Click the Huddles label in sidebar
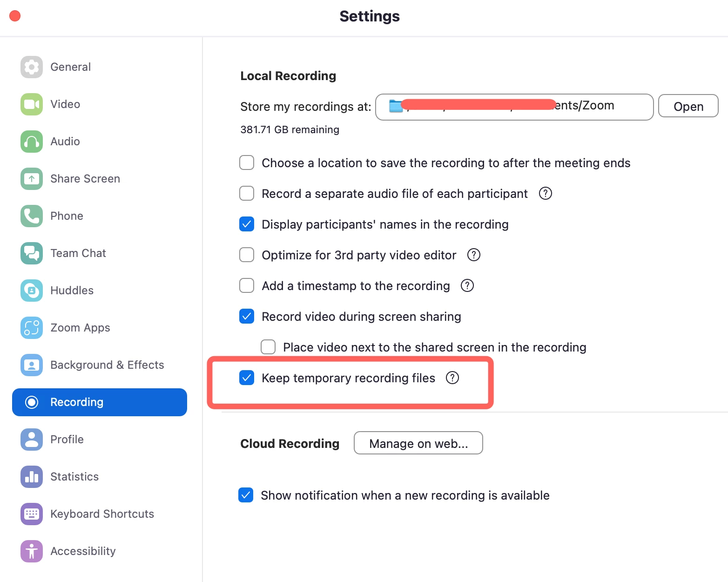728x582 pixels. pyautogui.click(x=72, y=291)
